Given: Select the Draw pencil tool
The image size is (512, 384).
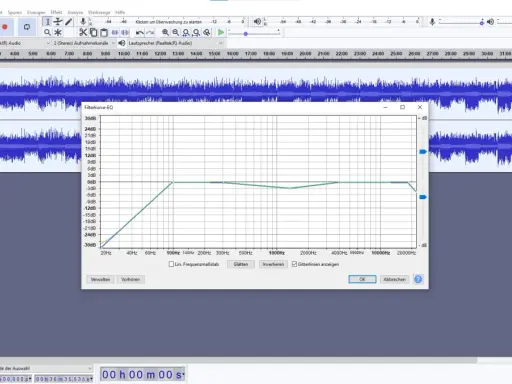Looking at the screenshot, I should [x=69, y=22].
